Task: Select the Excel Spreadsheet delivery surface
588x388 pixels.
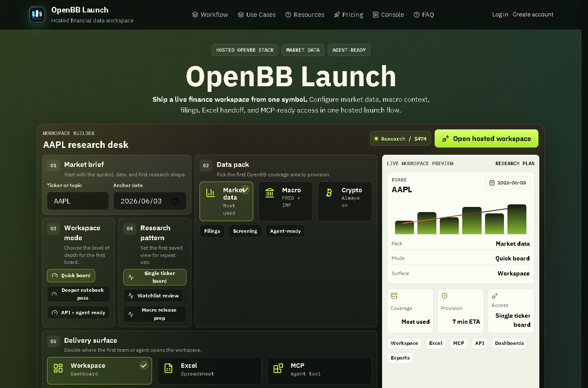Action: pyautogui.click(x=209, y=371)
